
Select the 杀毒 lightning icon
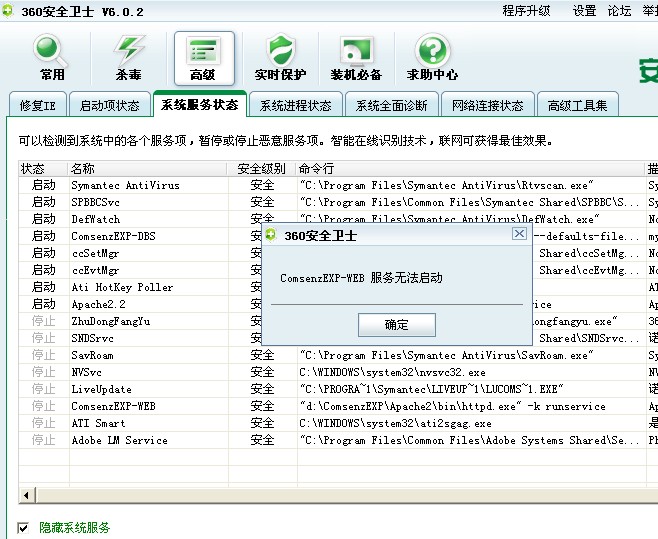click(x=128, y=58)
